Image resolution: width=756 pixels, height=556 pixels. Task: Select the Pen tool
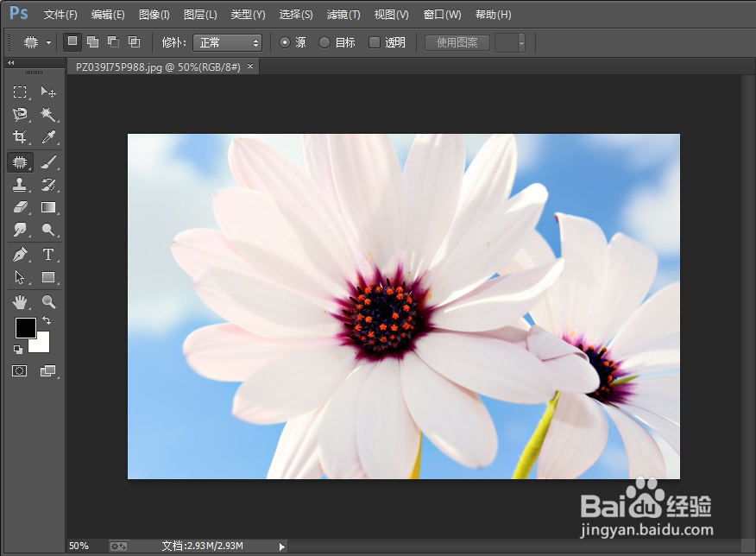pos(20,254)
